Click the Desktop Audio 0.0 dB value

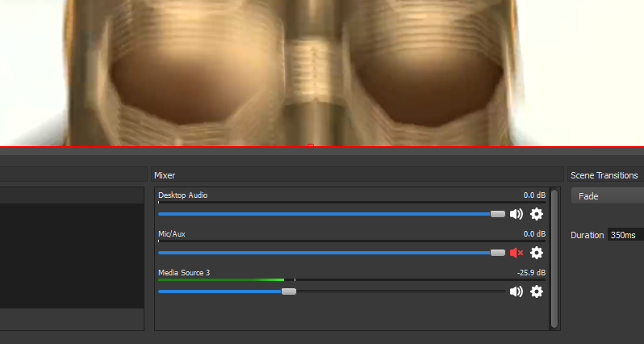tap(534, 195)
